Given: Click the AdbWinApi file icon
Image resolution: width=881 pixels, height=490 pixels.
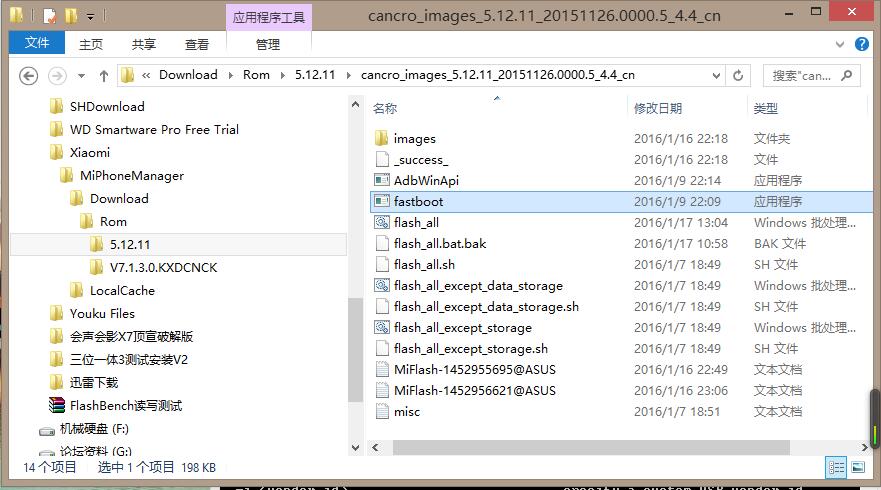Looking at the screenshot, I should click(381, 180).
